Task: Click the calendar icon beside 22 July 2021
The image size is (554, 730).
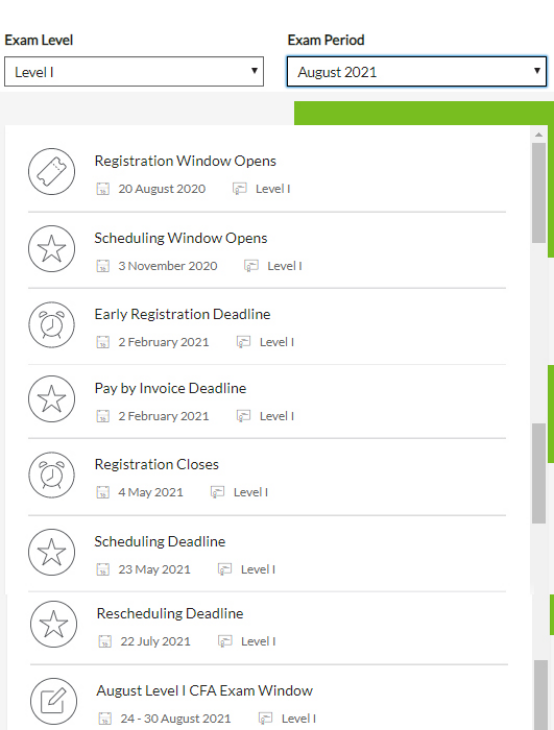Action: (x=105, y=642)
